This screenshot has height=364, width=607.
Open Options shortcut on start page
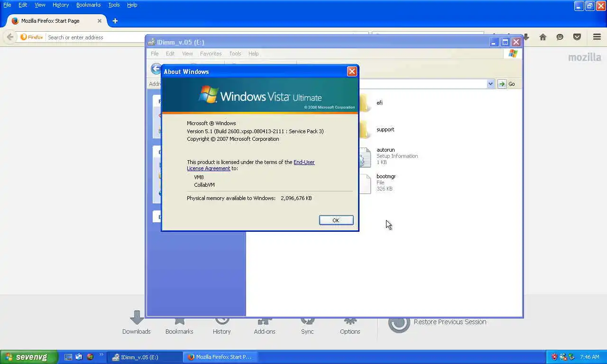tap(350, 326)
